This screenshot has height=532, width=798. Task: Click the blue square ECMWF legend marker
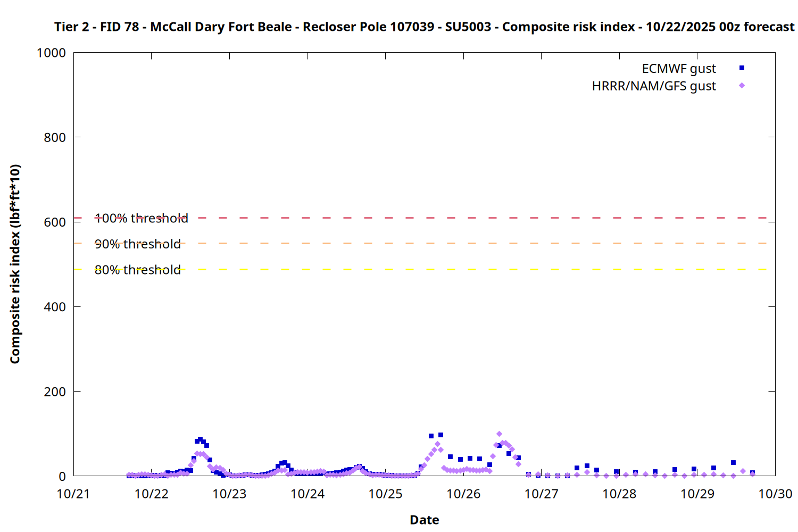coord(742,68)
